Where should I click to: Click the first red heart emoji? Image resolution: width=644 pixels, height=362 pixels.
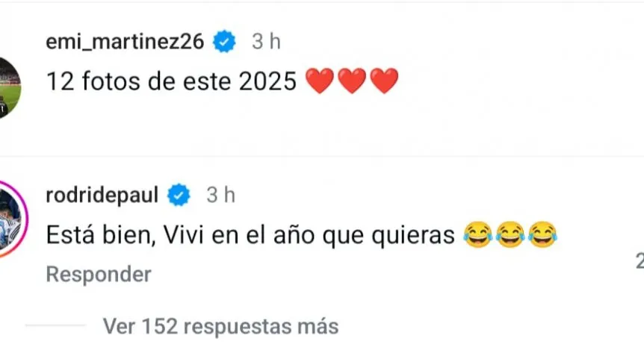tap(320, 81)
